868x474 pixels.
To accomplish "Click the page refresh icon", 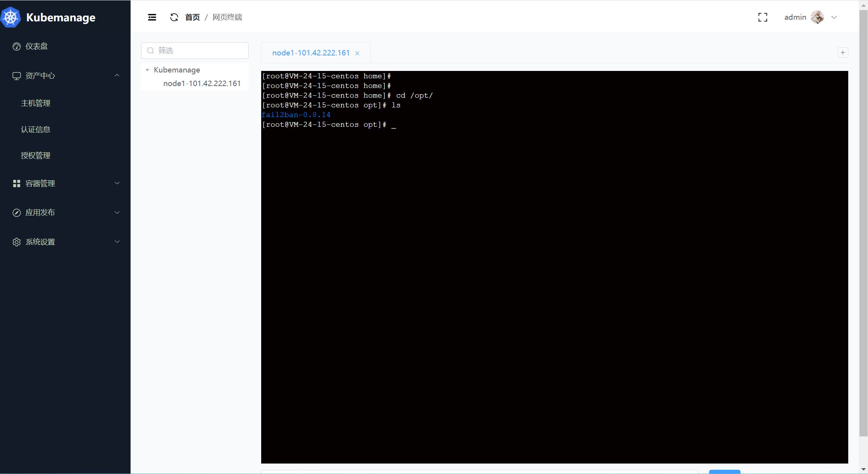I will click(174, 17).
